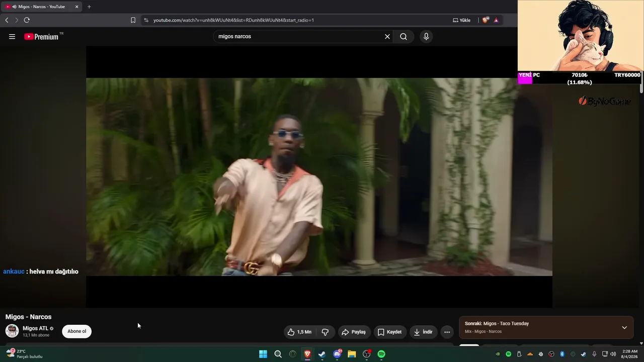Screen dimensions: 644x362
Task: Open the Migos ATL channel name link
Action: coord(35,328)
